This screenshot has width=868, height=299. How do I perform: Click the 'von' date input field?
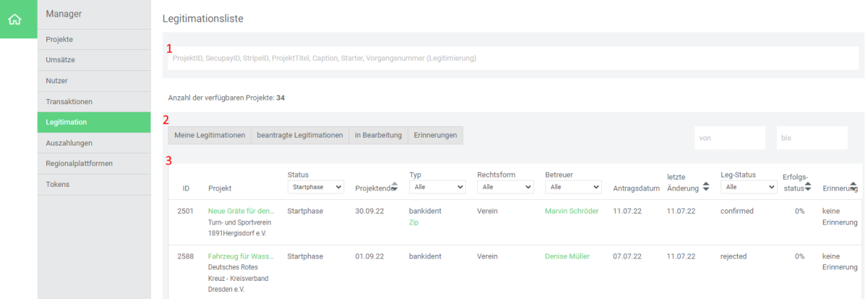pos(729,138)
